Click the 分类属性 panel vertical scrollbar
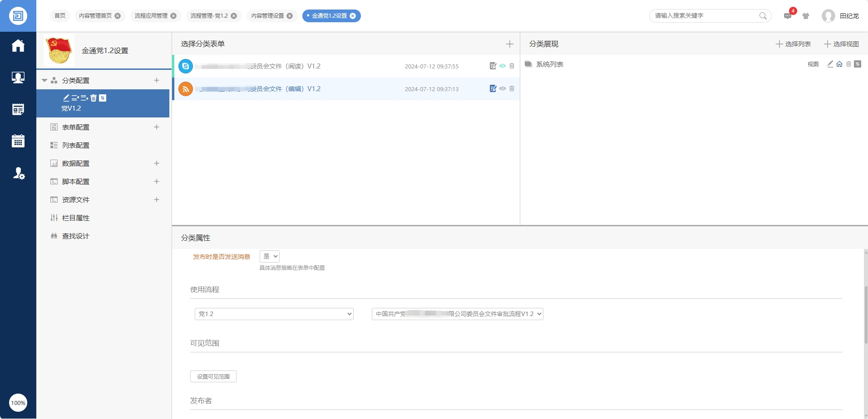This screenshot has height=419, width=868. 866,315
